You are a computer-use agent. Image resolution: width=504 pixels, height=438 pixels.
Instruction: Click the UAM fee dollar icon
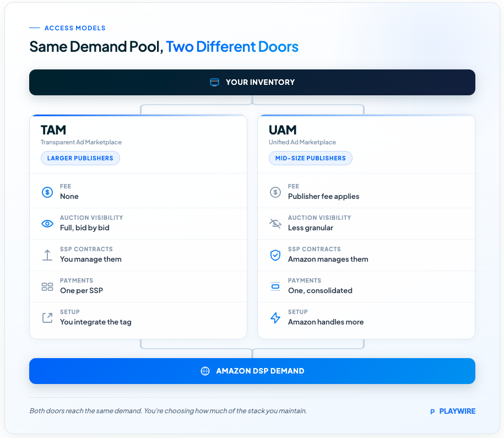[x=275, y=192]
